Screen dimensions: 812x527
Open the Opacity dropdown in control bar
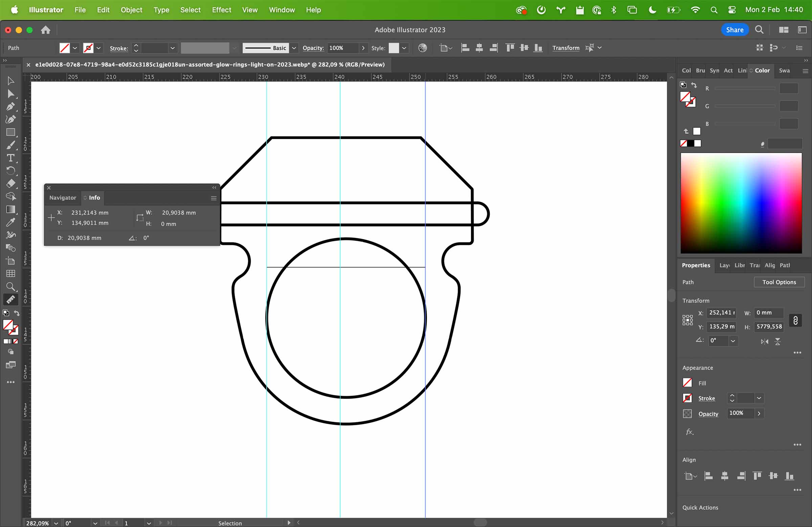363,48
